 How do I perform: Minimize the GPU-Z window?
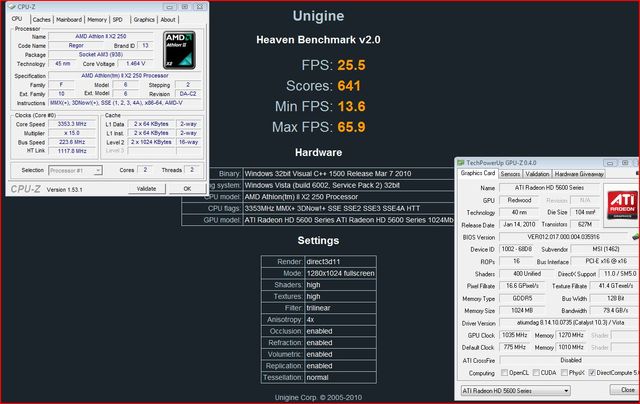(610, 163)
